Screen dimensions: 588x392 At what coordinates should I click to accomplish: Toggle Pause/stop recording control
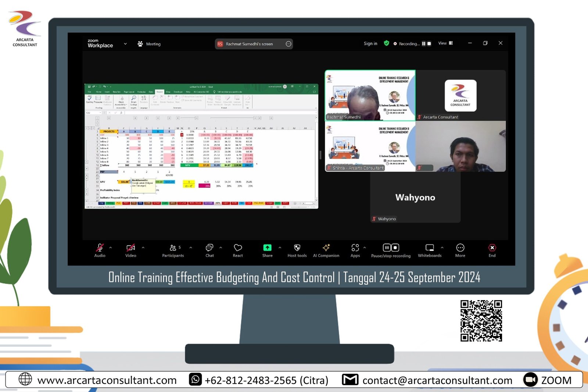[391, 250]
